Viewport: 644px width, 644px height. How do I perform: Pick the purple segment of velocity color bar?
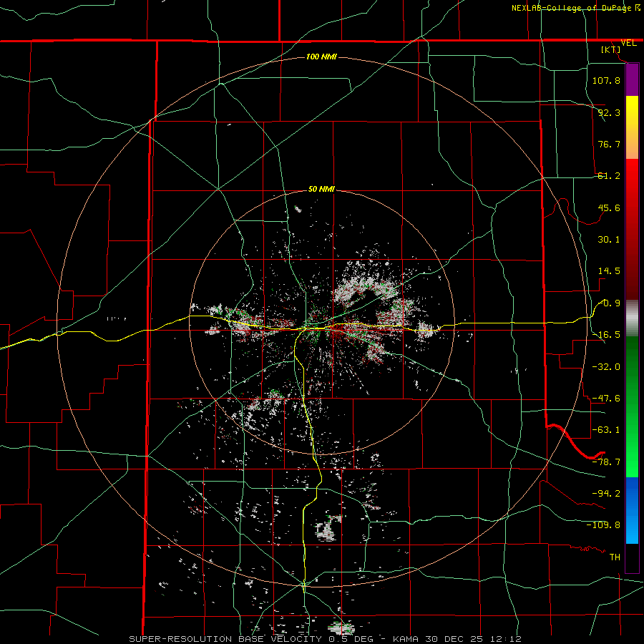[x=632, y=79]
